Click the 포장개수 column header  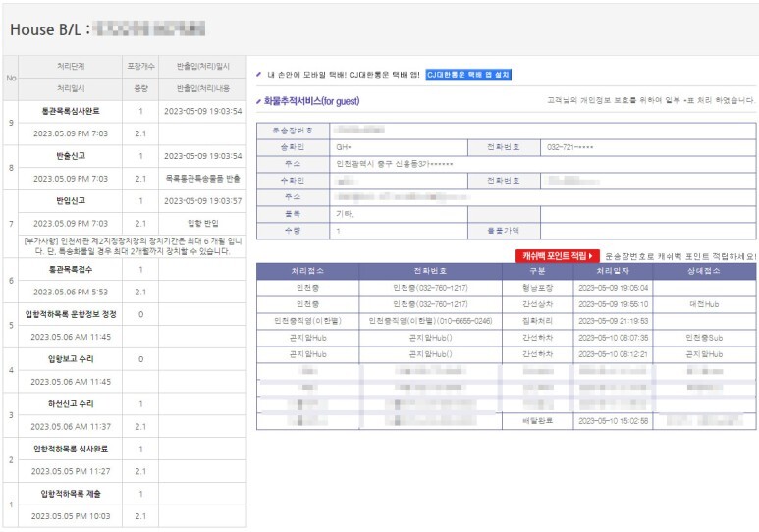coord(140,67)
